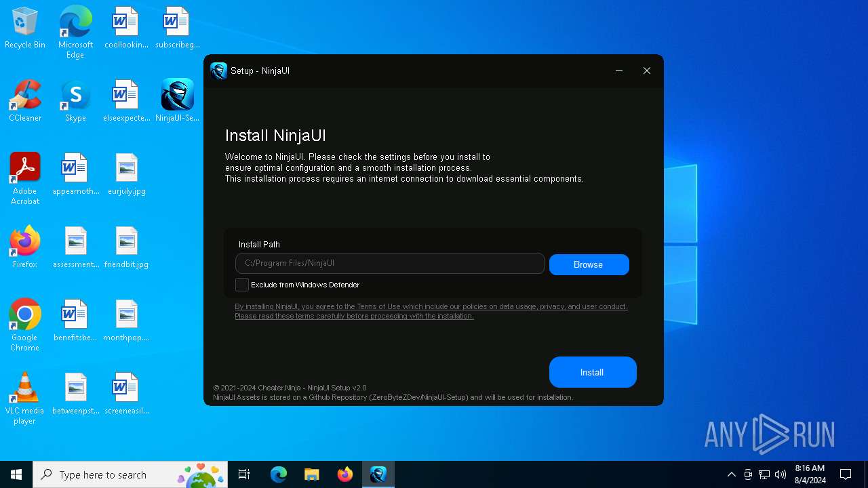Select the friendbit.jpg image file
The image size is (868, 488).
tap(126, 248)
